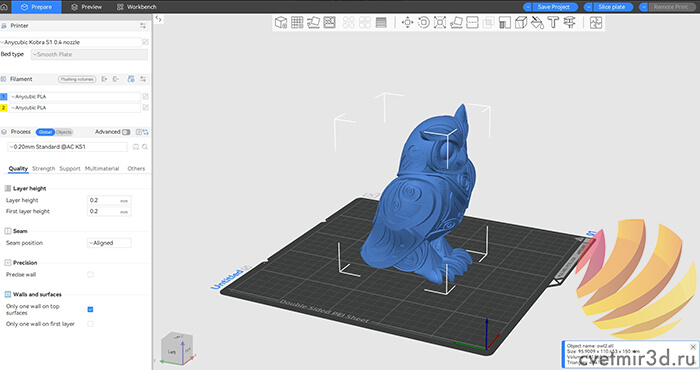700x370 pixels.
Task: Select the Move tool
Action: pyautogui.click(x=407, y=22)
